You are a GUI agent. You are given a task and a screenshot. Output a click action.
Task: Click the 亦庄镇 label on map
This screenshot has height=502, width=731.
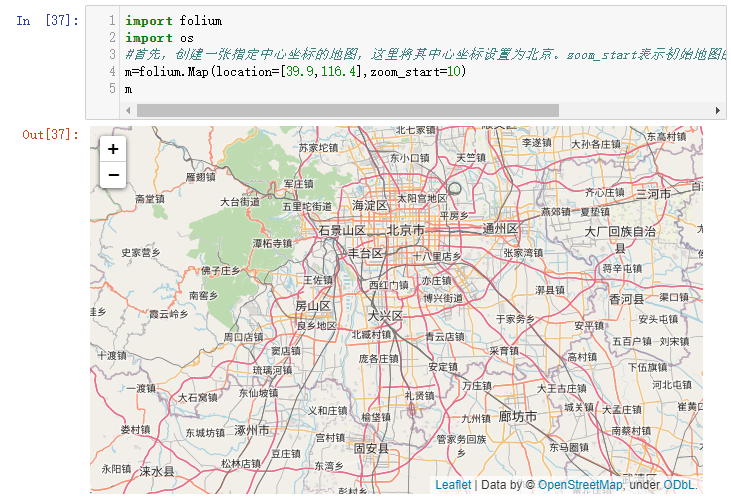pyautogui.click(x=436, y=281)
